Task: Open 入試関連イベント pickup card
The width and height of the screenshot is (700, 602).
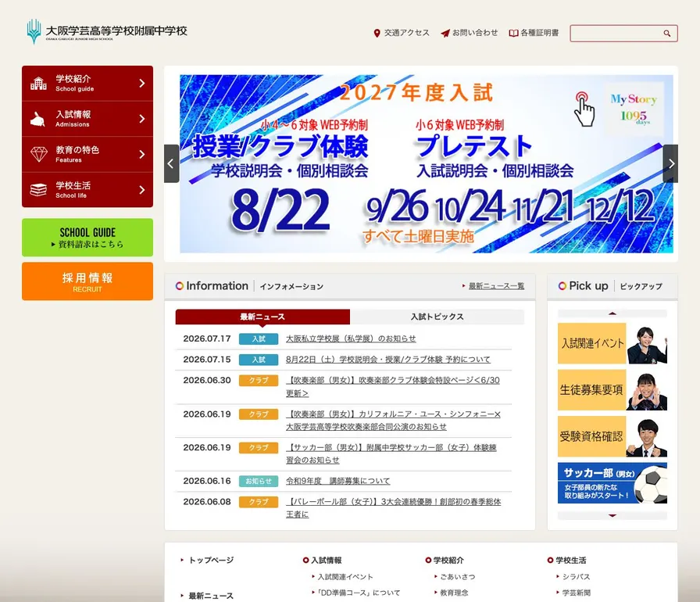Action: click(x=612, y=343)
